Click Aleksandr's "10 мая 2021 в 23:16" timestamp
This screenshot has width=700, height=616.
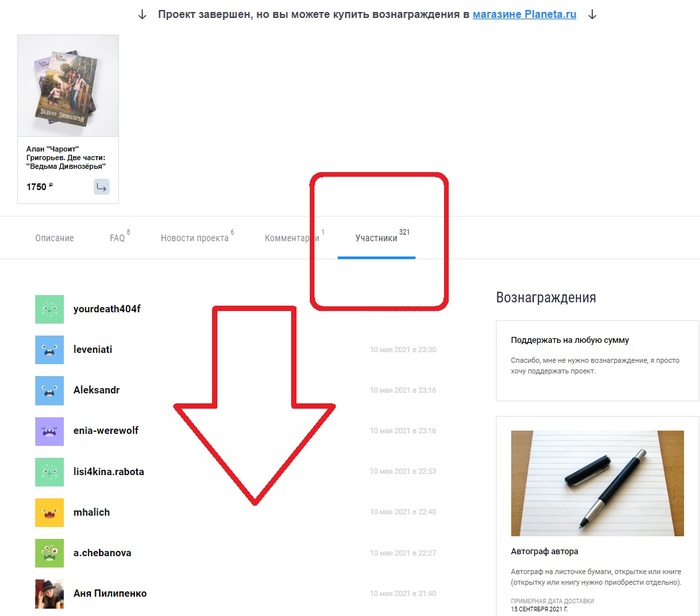(403, 390)
